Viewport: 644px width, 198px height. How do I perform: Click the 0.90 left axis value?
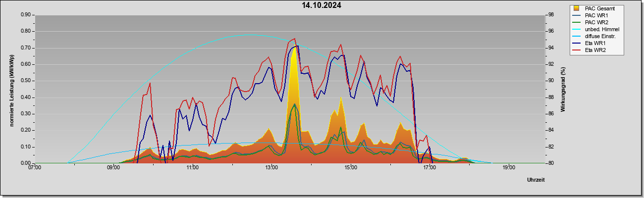(x=26, y=15)
